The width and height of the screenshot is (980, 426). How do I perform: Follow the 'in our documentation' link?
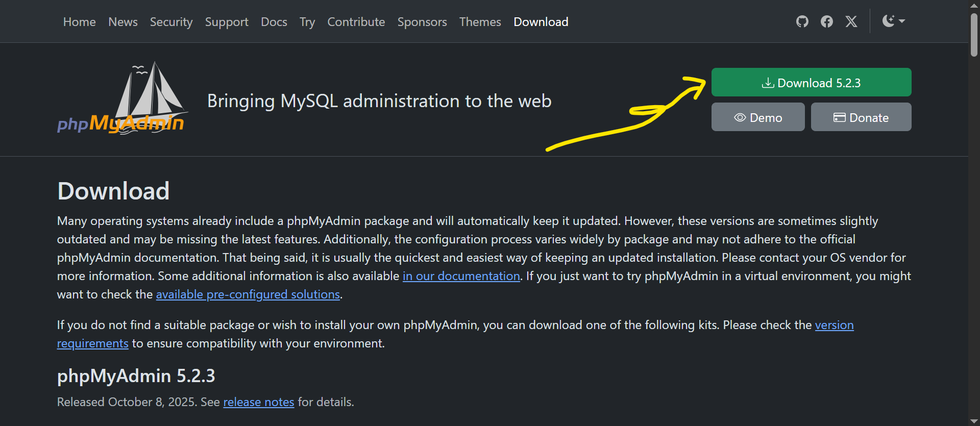461,276
